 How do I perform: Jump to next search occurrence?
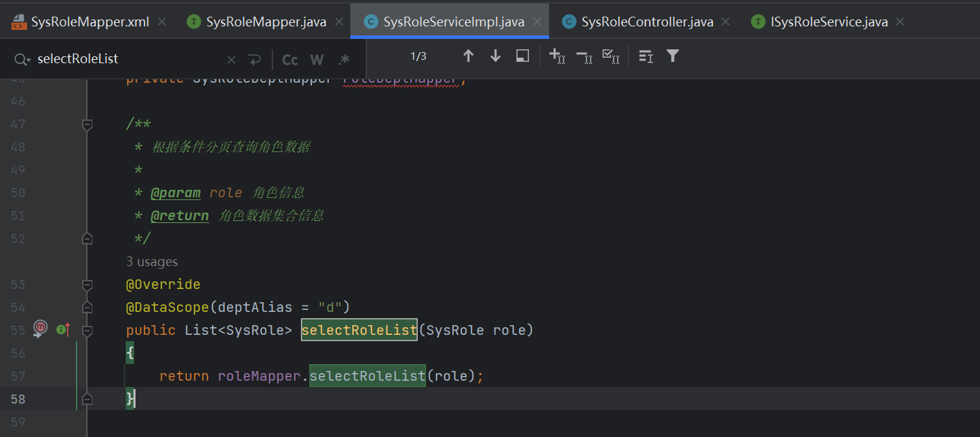click(496, 56)
